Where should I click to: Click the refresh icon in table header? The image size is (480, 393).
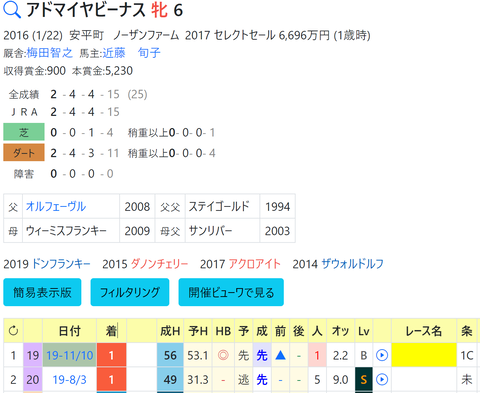[13, 331]
